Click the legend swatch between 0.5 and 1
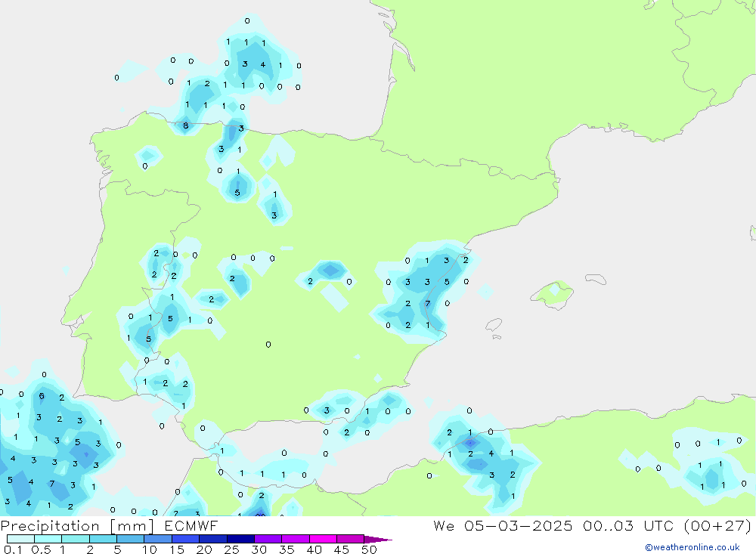The image size is (756, 554). pos(48,539)
